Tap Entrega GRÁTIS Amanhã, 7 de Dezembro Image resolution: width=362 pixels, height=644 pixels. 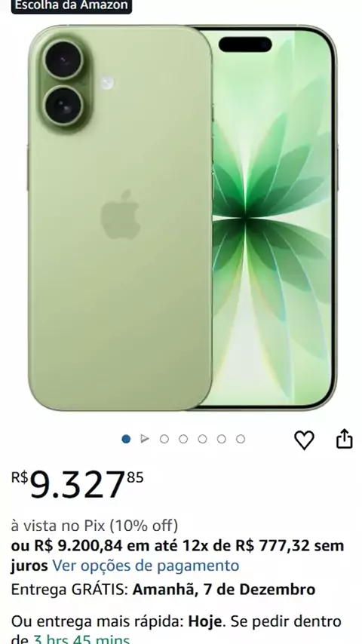(x=163, y=590)
